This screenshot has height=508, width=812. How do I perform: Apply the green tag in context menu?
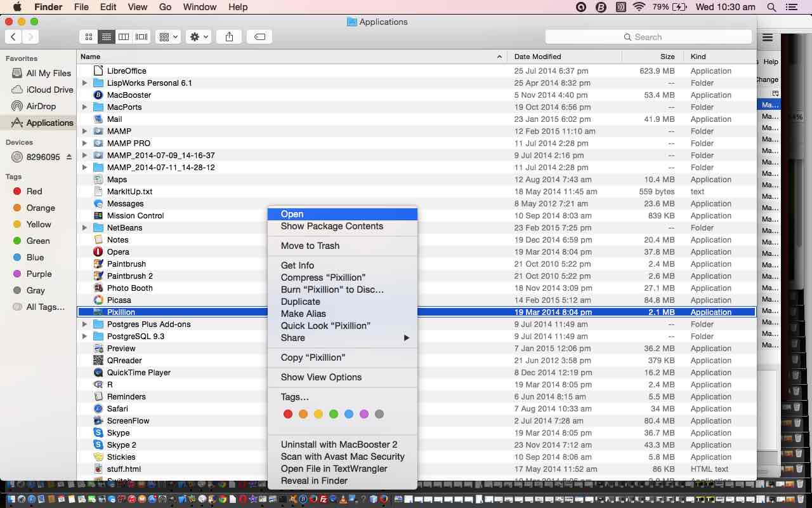(334, 414)
